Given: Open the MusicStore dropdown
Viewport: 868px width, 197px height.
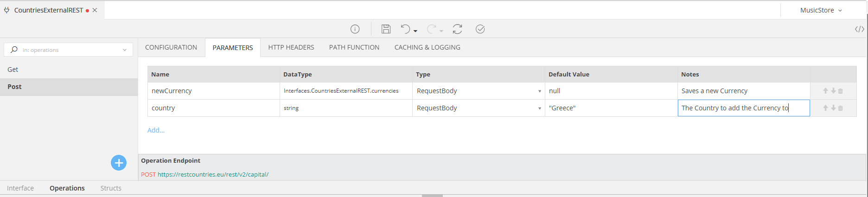Looking at the screenshot, I should coord(821,10).
